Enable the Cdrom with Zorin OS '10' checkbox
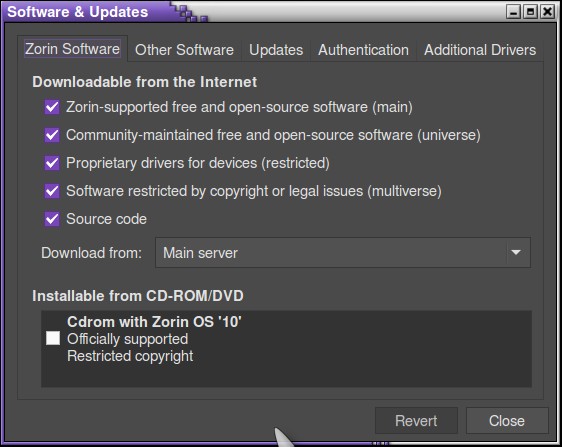 pos(53,338)
